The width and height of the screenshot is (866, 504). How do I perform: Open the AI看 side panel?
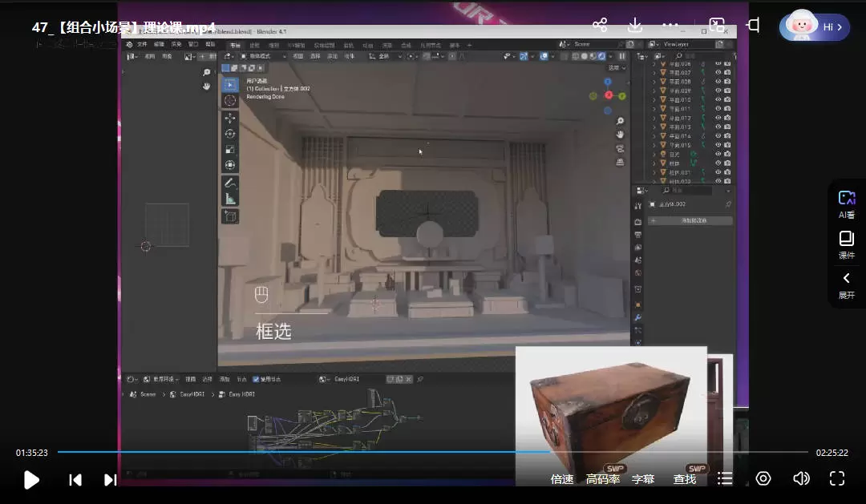click(x=847, y=205)
